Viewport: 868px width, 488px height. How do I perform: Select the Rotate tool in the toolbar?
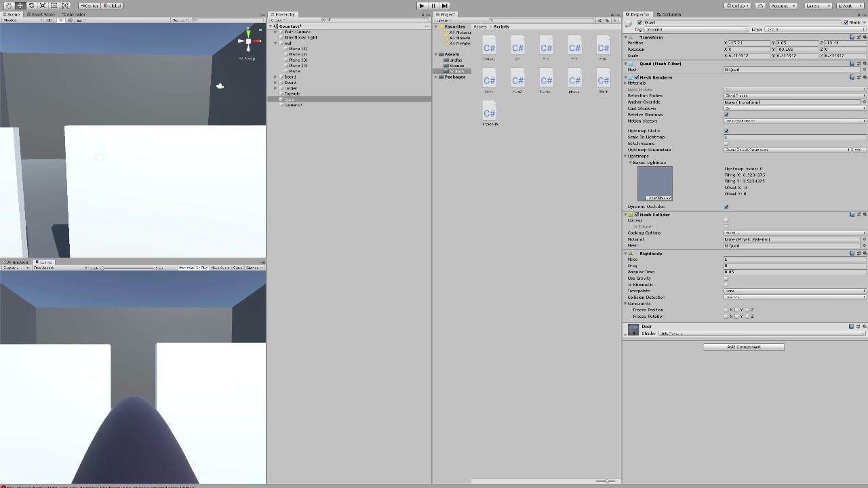tap(32, 5)
